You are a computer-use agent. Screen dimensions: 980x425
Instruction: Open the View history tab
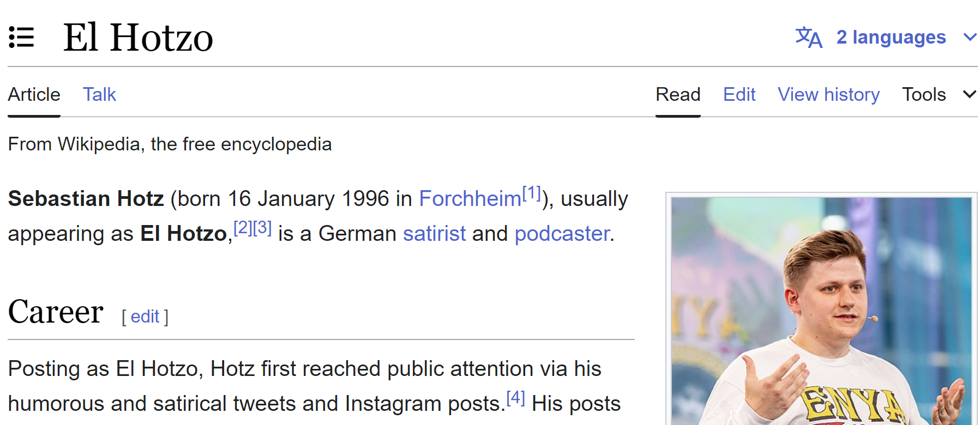pyautogui.click(x=828, y=94)
